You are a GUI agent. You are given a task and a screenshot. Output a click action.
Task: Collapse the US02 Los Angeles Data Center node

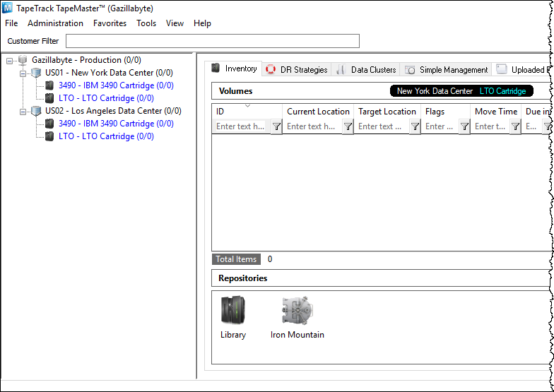[x=23, y=112]
